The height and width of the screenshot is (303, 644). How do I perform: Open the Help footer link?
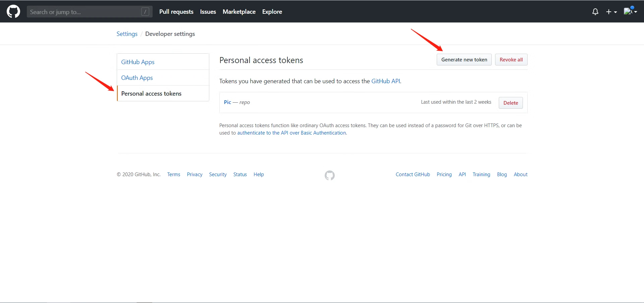(x=259, y=174)
